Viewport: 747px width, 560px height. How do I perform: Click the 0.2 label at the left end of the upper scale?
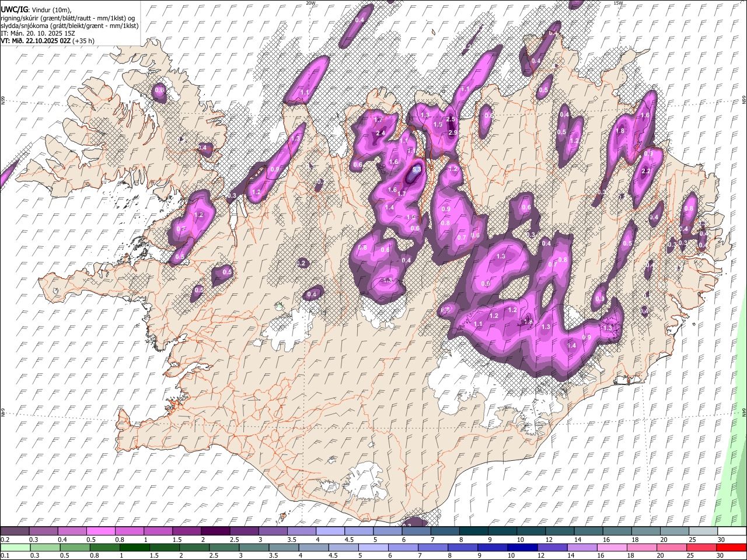(5, 540)
